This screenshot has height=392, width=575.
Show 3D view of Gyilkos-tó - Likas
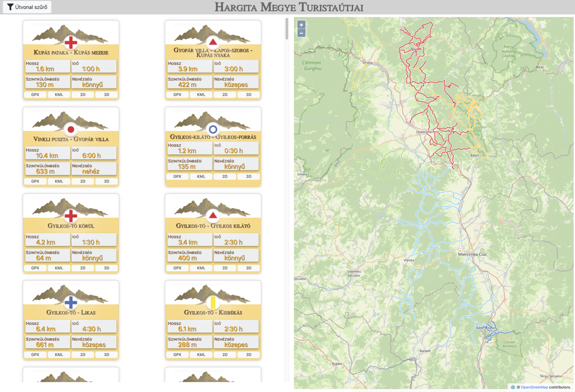106,355
